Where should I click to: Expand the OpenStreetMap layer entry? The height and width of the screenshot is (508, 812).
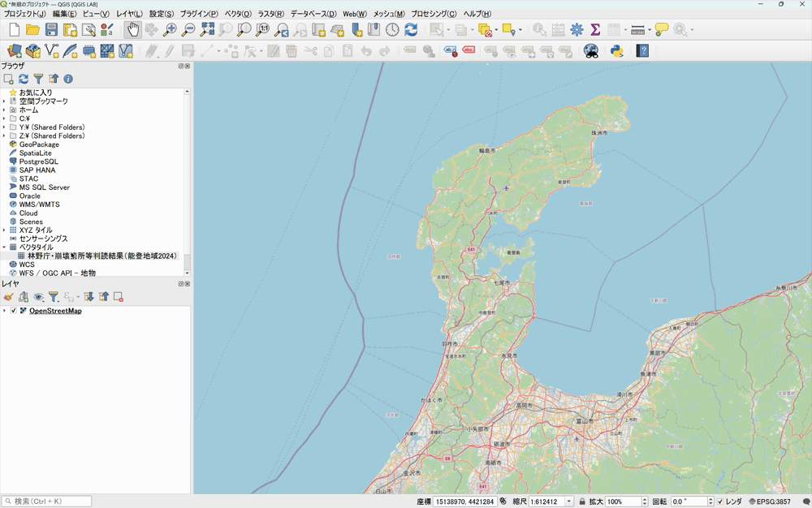[4, 311]
